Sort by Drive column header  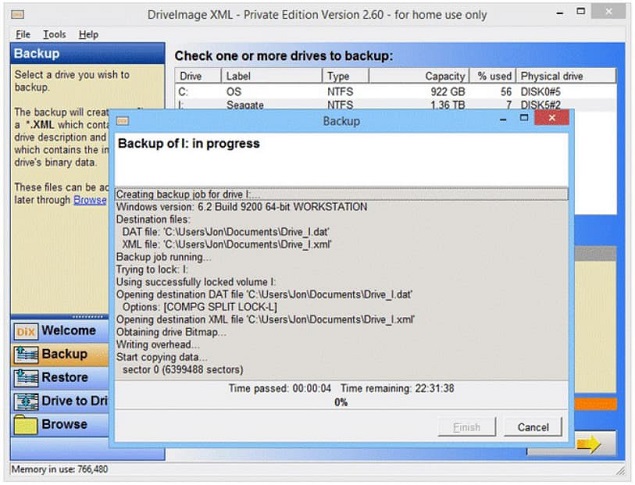pos(198,76)
